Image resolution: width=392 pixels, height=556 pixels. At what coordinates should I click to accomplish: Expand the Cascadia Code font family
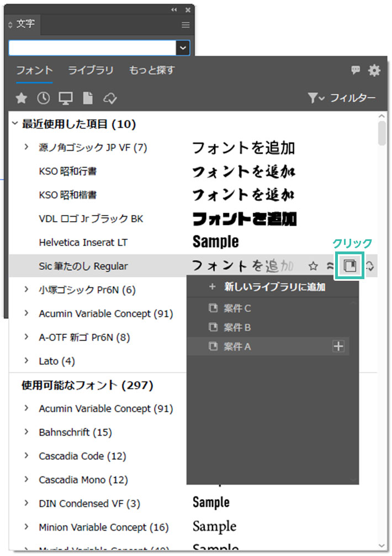click(27, 456)
